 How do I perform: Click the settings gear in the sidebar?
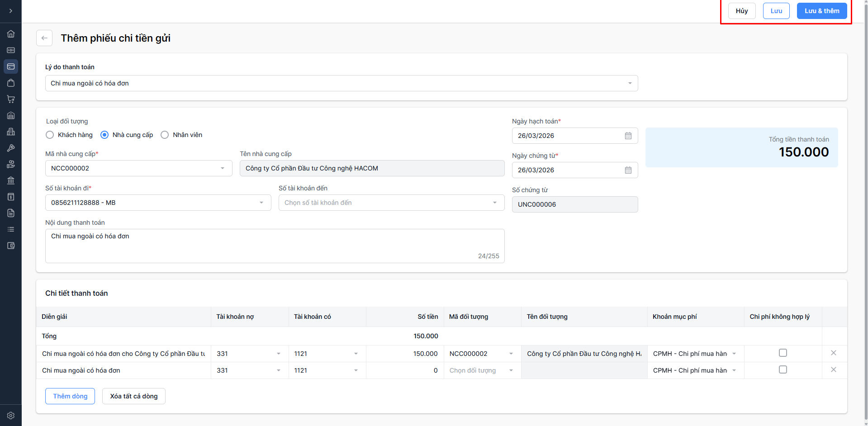tap(11, 415)
